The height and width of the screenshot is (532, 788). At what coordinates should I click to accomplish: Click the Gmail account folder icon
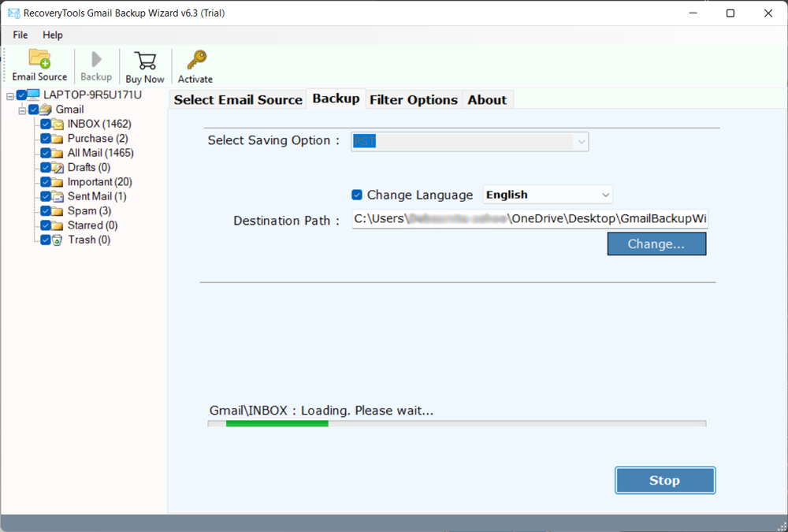[x=46, y=110]
